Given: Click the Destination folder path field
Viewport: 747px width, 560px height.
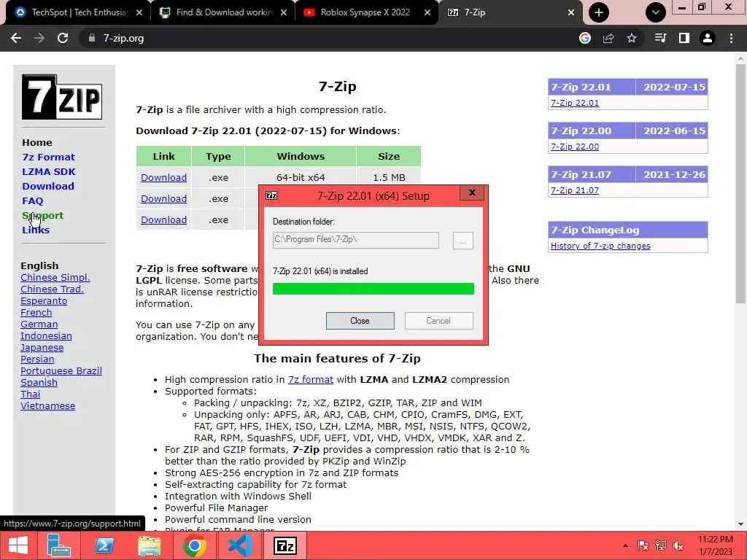Looking at the screenshot, I should [x=355, y=240].
